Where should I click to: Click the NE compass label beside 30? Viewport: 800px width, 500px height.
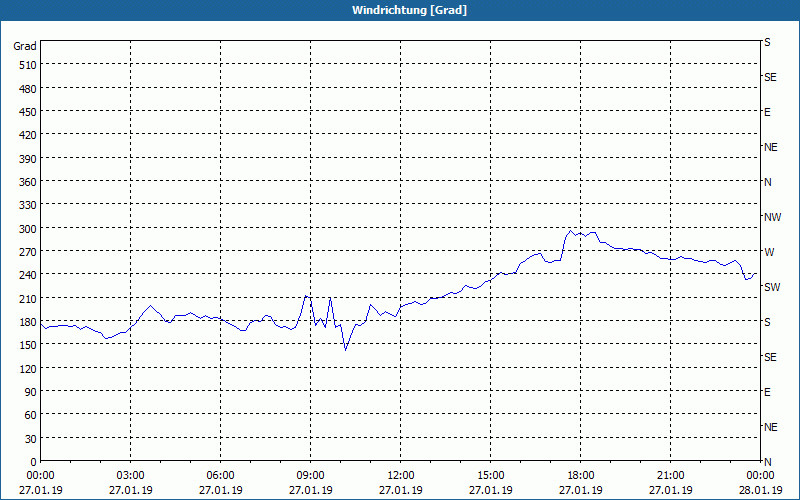pyautogui.click(x=771, y=427)
